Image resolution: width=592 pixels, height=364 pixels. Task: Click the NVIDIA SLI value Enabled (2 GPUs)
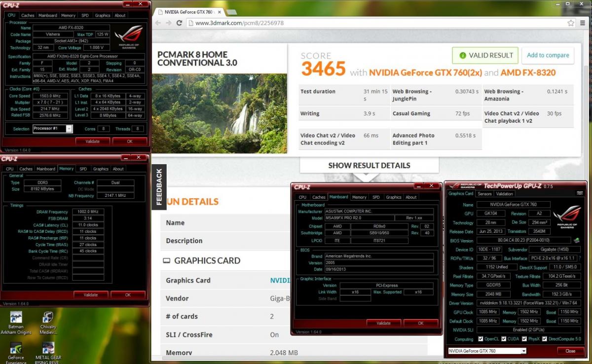coord(530,330)
